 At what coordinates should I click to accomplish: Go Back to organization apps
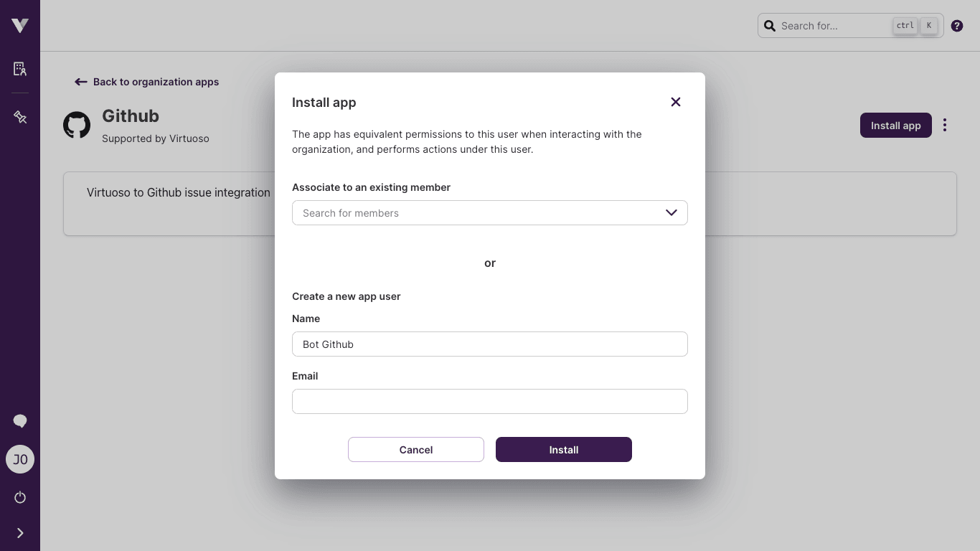146,82
